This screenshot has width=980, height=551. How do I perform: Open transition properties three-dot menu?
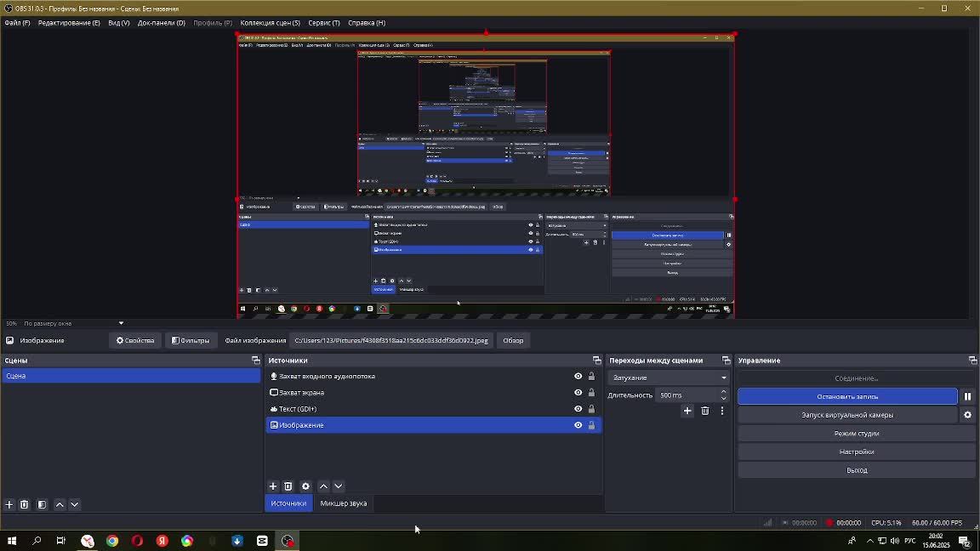(x=722, y=411)
